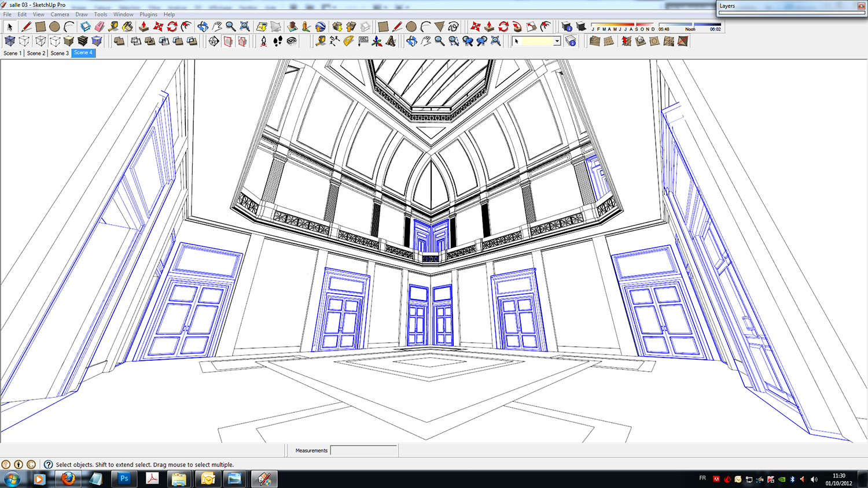Viewport: 868px width, 488px height.
Task: Click the Zoom Extents icon
Action: pos(245,27)
